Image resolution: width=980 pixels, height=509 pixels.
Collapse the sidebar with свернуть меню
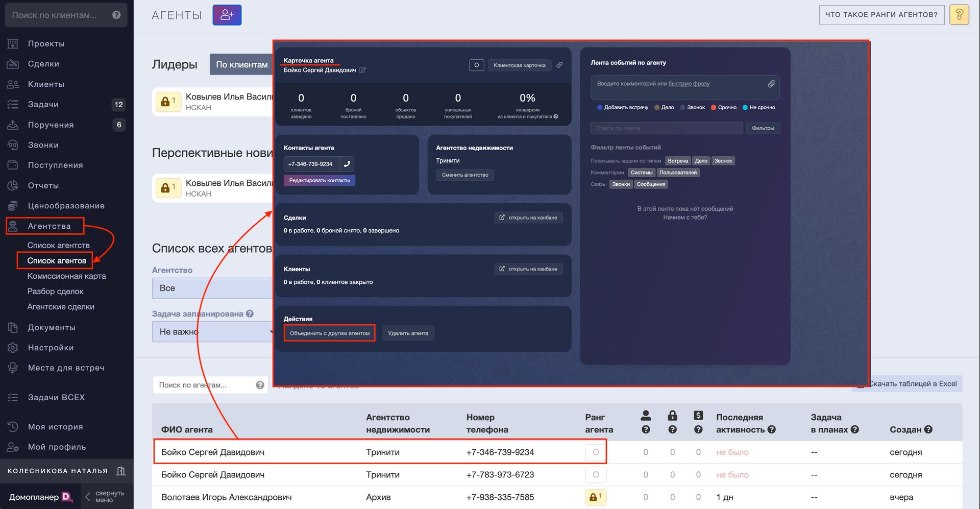pyautogui.click(x=105, y=496)
